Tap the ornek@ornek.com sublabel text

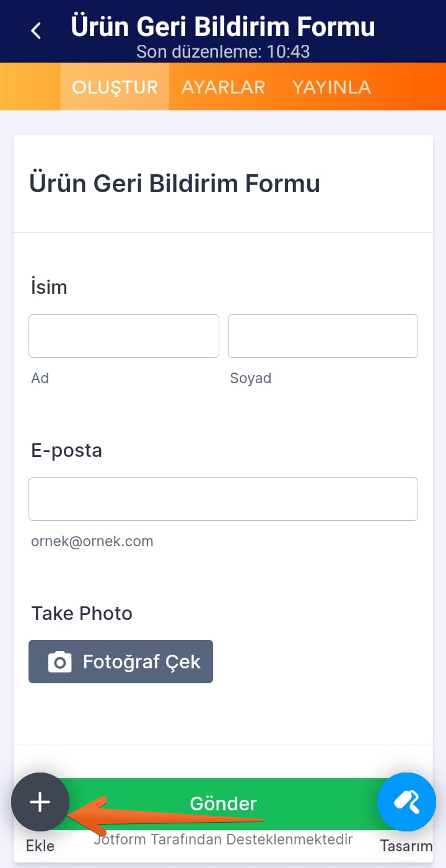(x=92, y=541)
